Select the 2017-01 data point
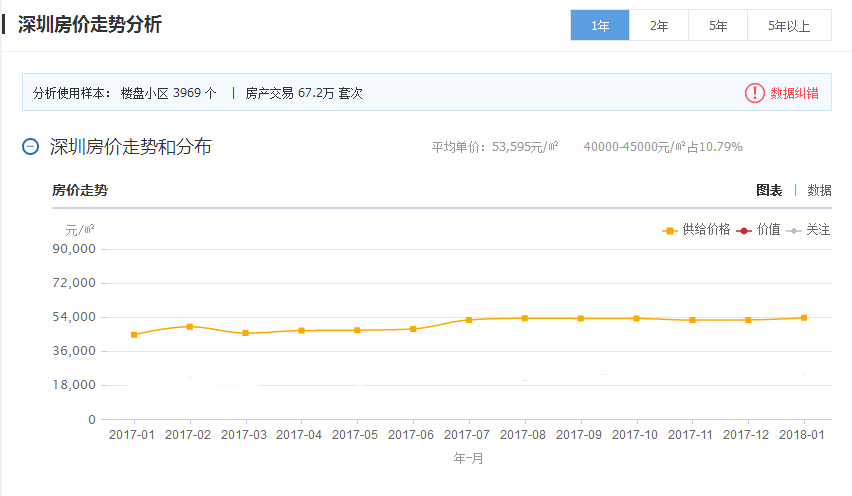 [134, 335]
